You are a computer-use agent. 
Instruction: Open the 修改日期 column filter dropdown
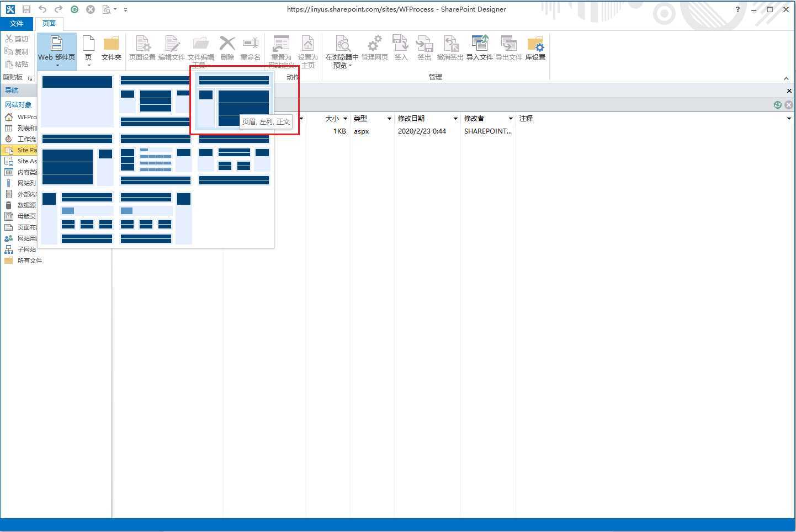455,119
